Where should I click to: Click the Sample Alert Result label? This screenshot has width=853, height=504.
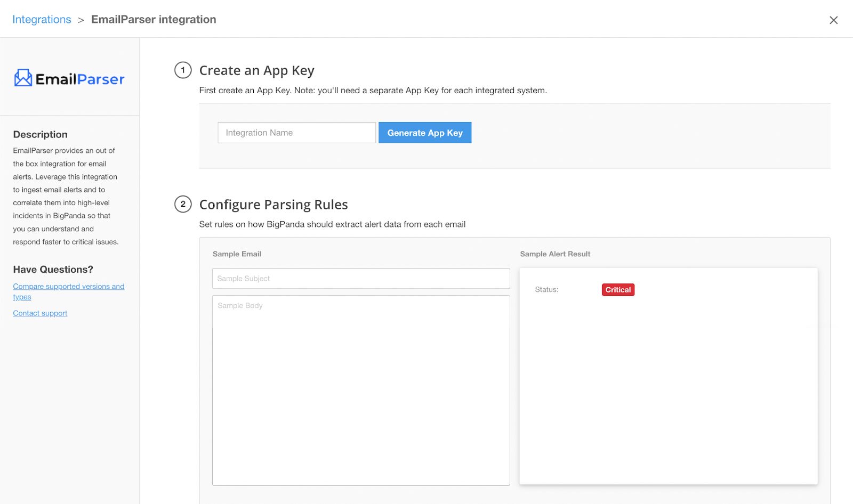click(555, 254)
